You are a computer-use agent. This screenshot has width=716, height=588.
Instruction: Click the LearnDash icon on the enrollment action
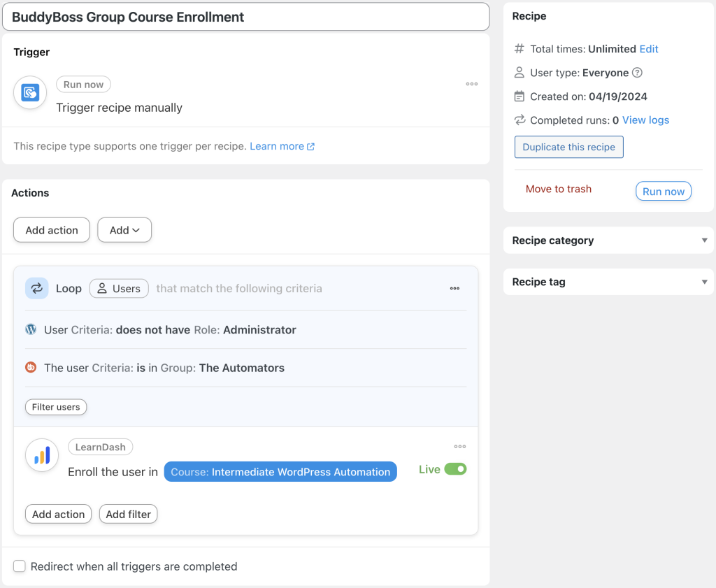41,455
